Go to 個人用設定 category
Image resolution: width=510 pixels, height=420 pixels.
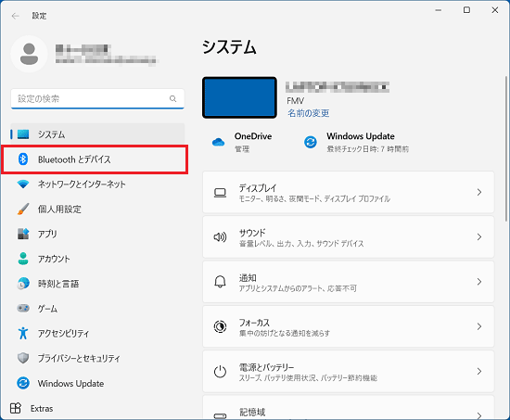point(97,209)
